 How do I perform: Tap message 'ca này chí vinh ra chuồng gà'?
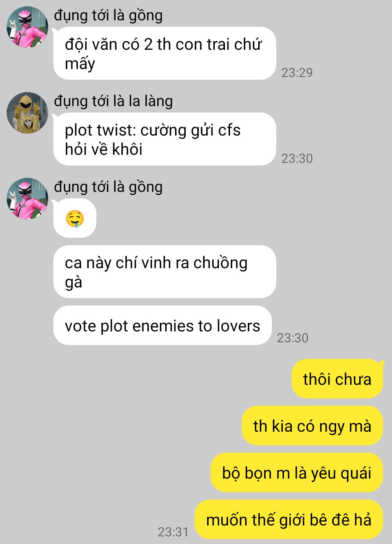click(x=165, y=272)
